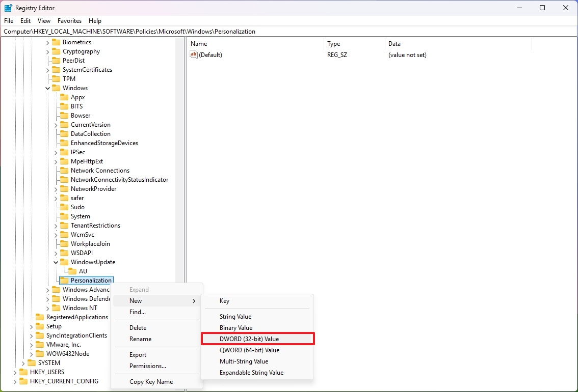
Task: Click the WindowsUpdate folder icon
Action: click(x=64, y=262)
